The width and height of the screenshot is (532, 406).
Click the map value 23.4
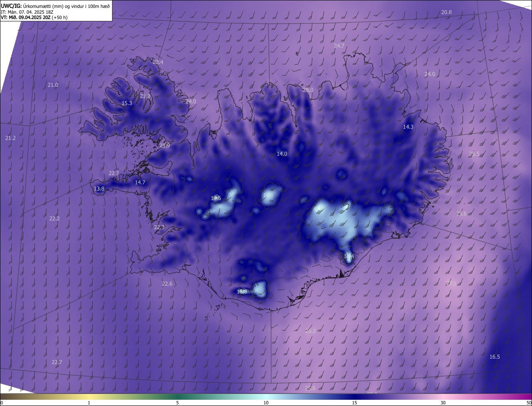[158, 62]
